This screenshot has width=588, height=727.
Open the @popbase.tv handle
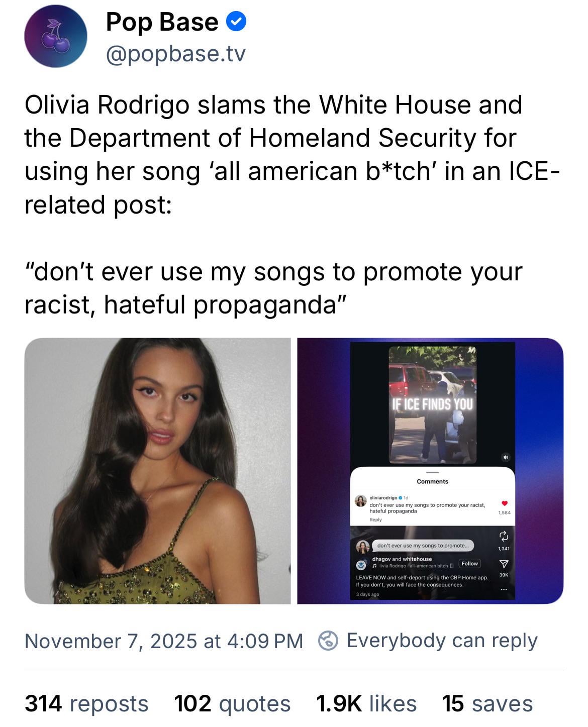[x=176, y=53]
